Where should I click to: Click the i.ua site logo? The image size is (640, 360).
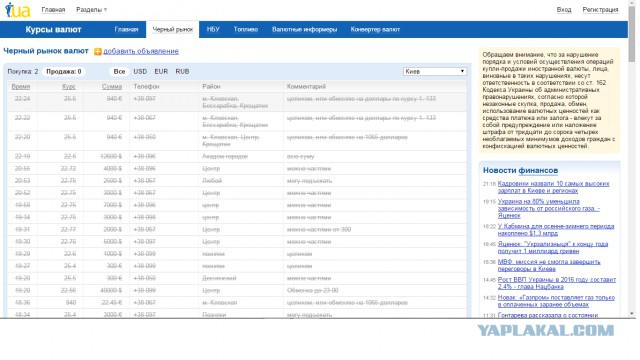pos(18,10)
